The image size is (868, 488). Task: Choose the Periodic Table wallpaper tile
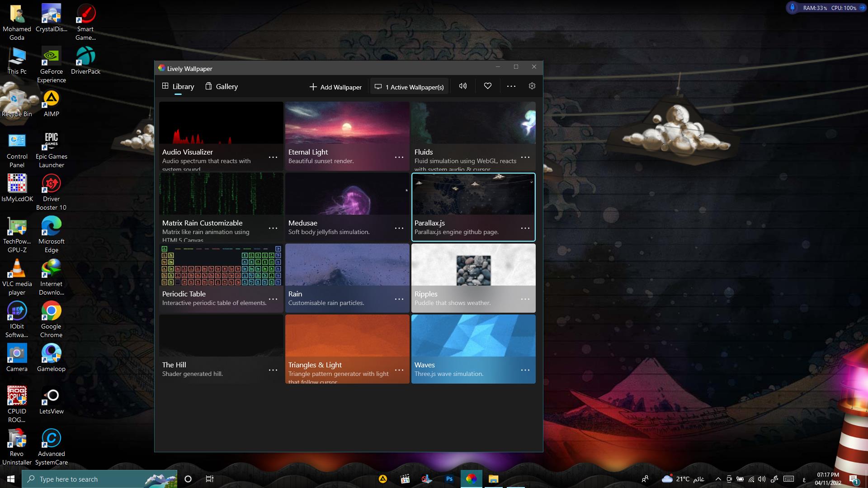[221, 265]
